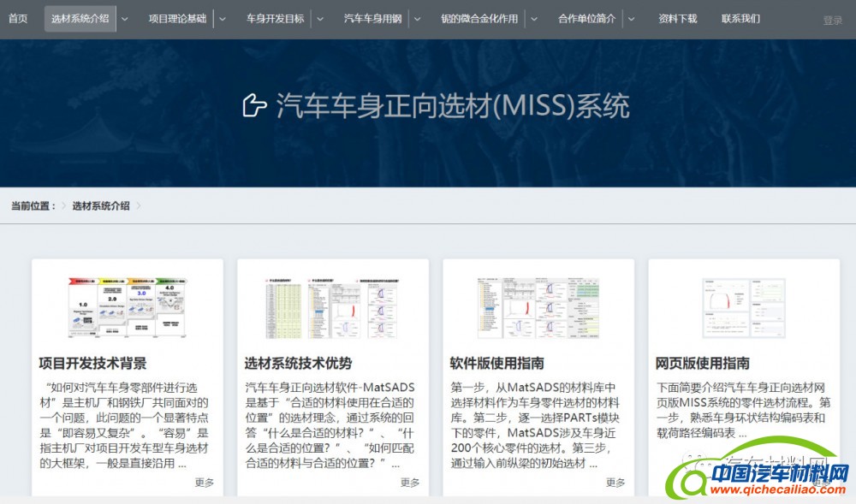Click 更多 under 选材系统技术优势 card
Image resolution: width=856 pixels, height=504 pixels.
click(x=410, y=483)
